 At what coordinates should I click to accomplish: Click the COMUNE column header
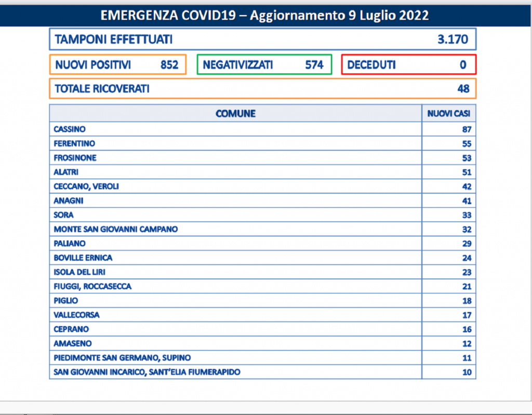tap(235, 114)
